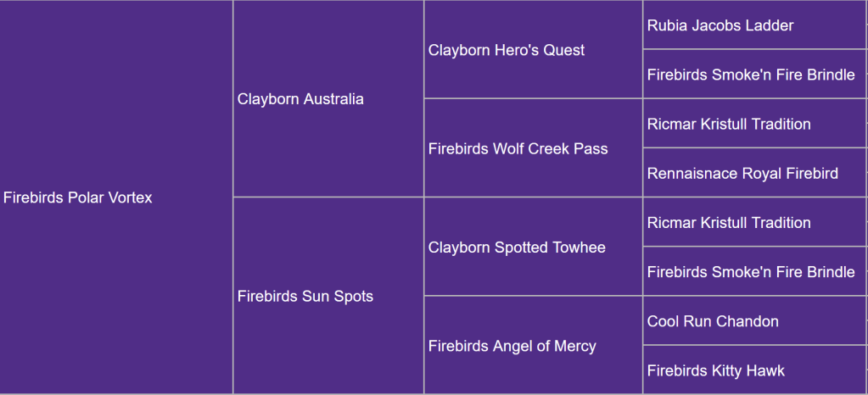Click Smoke'n Fire Brindle under Spotted Towhee
Screen dimensions: 868x395
pos(751,272)
